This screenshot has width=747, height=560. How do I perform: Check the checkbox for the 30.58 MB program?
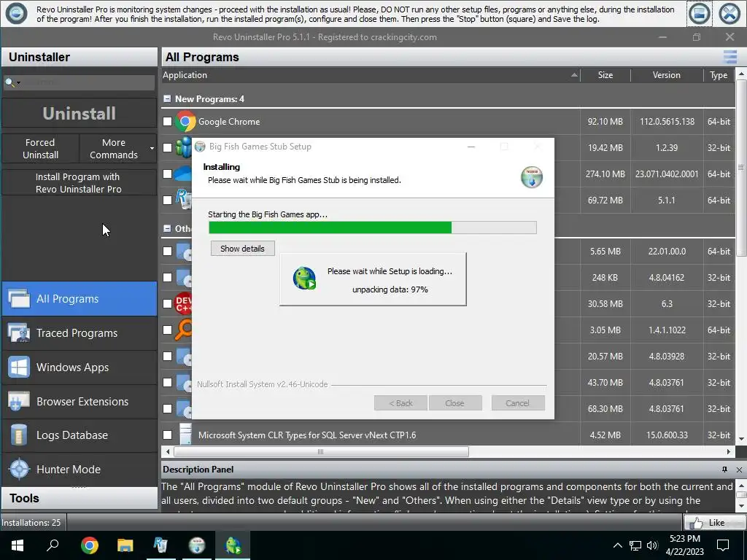click(167, 303)
